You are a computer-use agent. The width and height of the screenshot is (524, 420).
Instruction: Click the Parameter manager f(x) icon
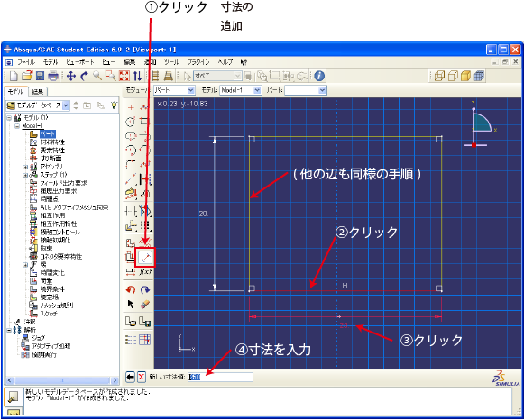click(145, 272)
